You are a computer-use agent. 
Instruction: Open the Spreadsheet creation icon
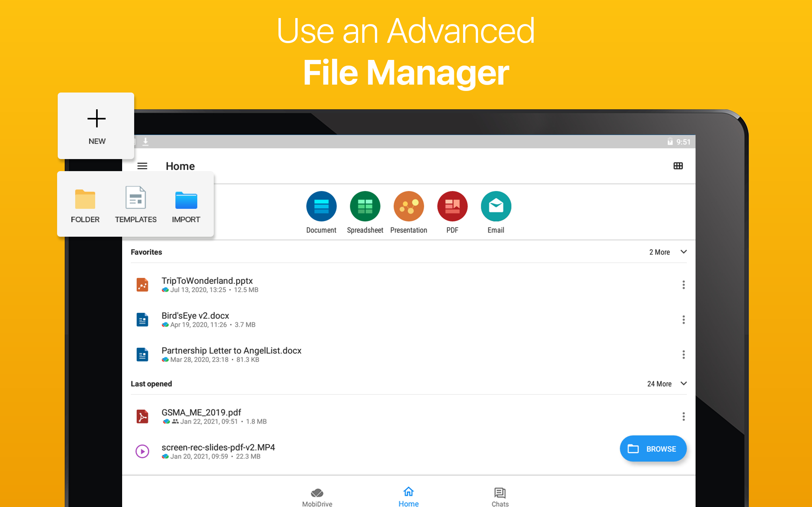[x=365, y=206]
